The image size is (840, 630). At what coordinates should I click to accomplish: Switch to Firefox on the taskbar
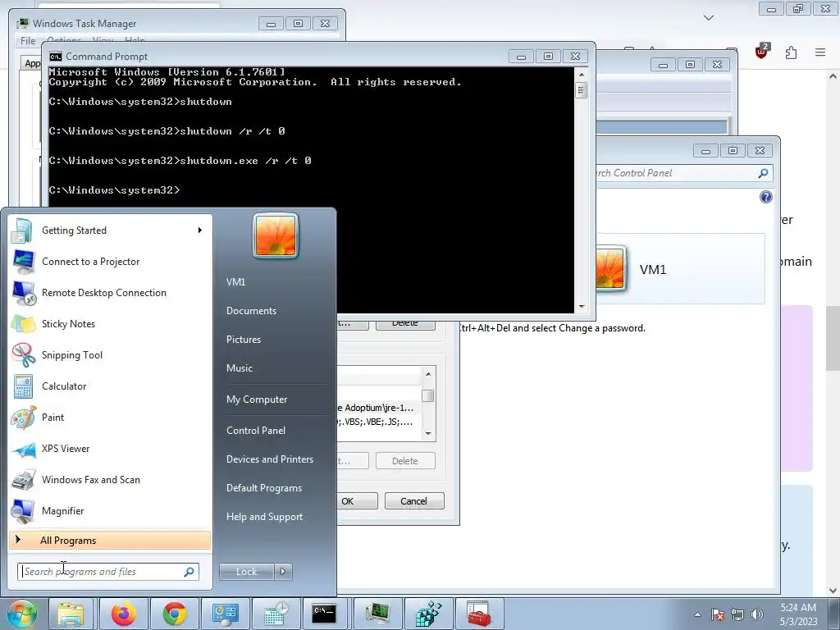(x=123, y=614)
